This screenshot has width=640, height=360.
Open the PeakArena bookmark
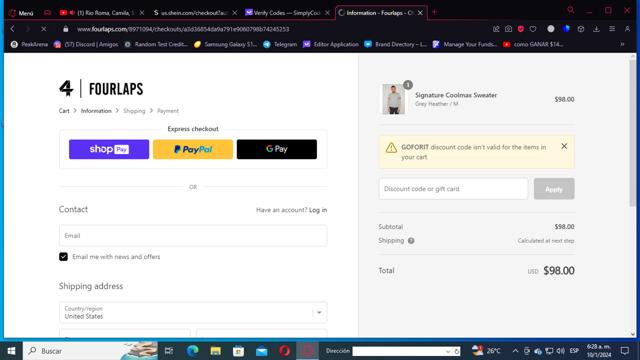[29, 44]
